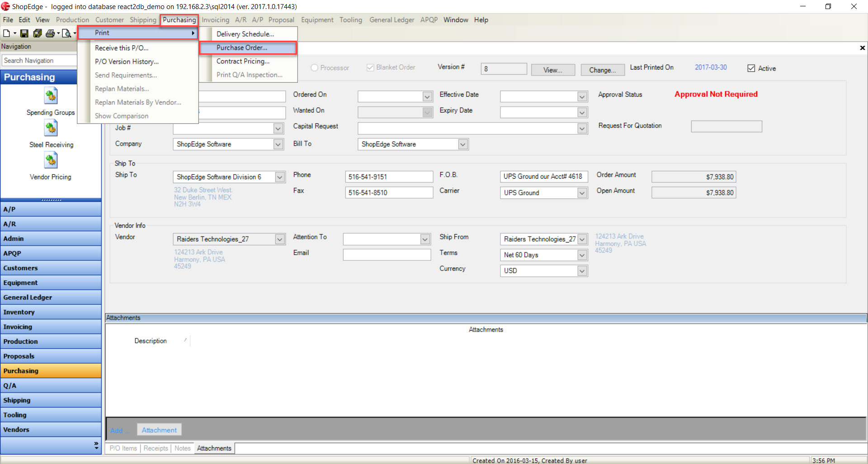Screen dimensions: 868x464
Task: Open the A/P navigation section
Action: click(x=51, y=209)
